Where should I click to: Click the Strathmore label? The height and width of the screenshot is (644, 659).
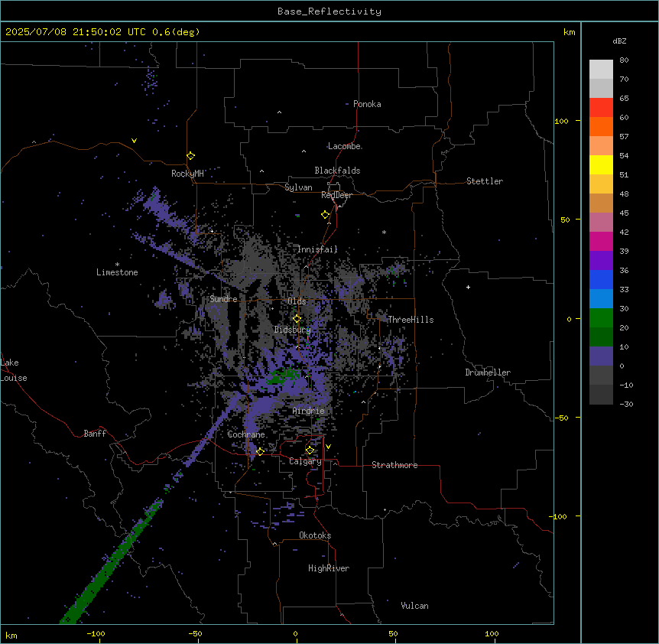394,465
